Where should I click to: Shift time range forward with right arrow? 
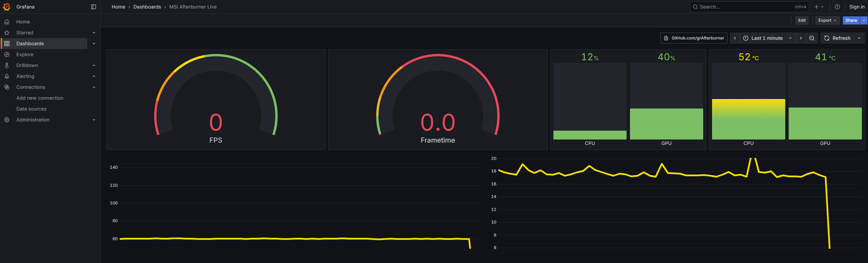pyautogui.click(x=801, y=38)
